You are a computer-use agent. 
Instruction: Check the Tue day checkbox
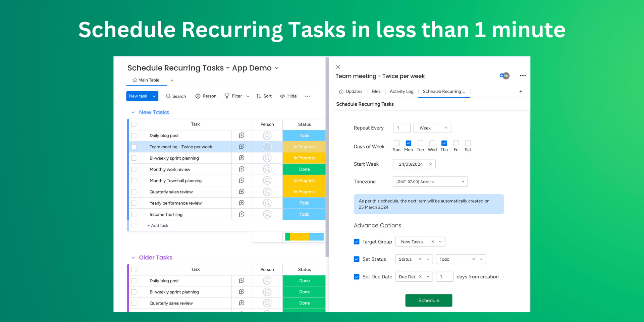click(420, 143)
